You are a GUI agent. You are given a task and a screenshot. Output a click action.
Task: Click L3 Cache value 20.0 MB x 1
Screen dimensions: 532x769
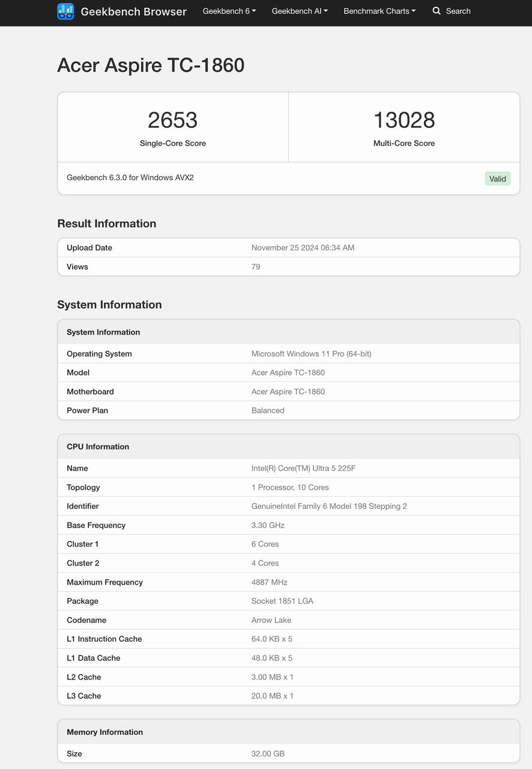273,696
